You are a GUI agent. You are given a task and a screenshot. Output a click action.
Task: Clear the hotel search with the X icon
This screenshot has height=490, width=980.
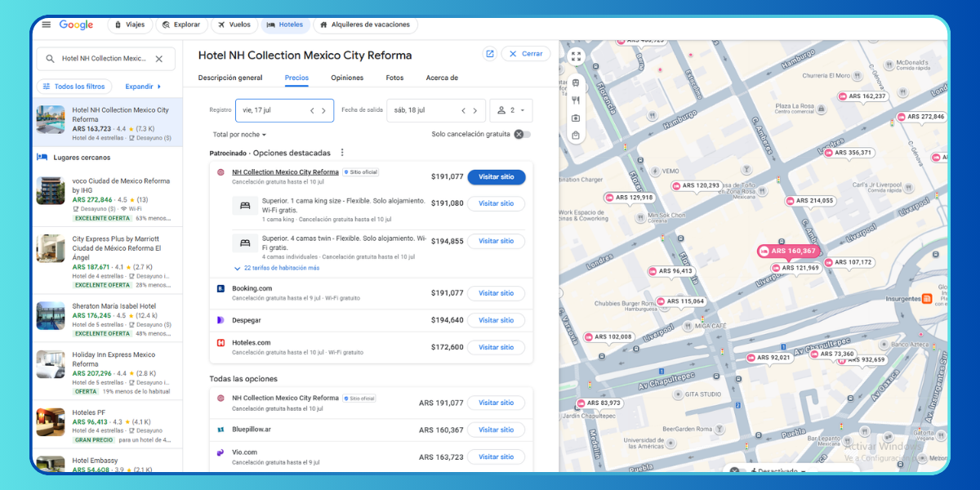[x=159, y=59]
